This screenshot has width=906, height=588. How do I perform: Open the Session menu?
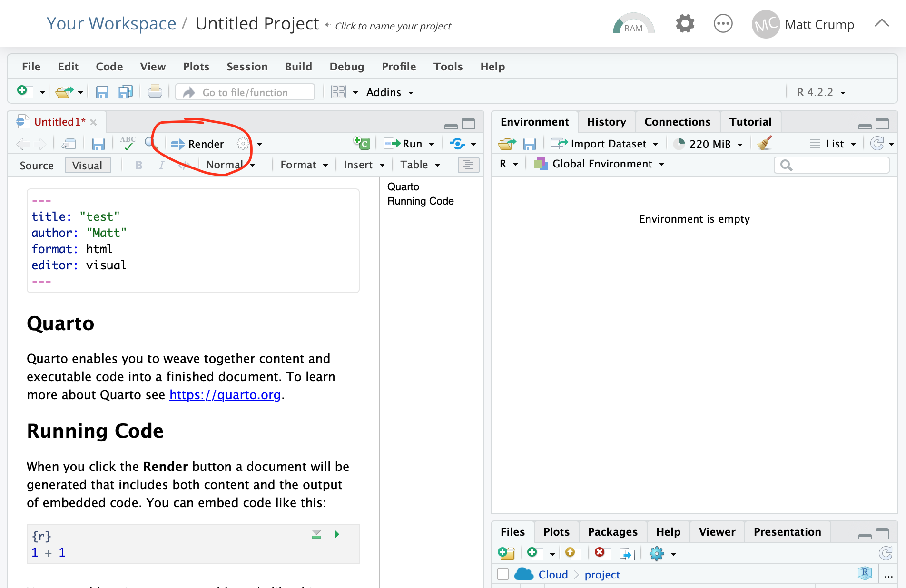[x=247, y=67]
